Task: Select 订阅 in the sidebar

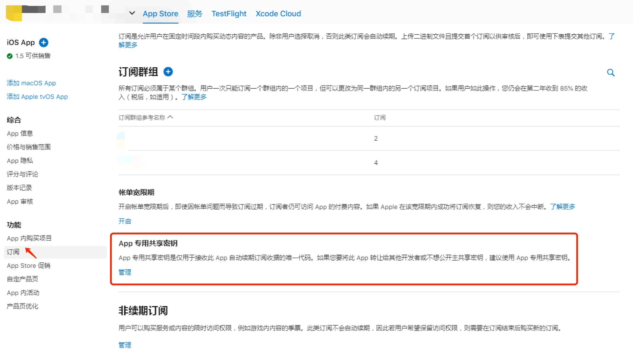Action: click(x=12, y=251)
